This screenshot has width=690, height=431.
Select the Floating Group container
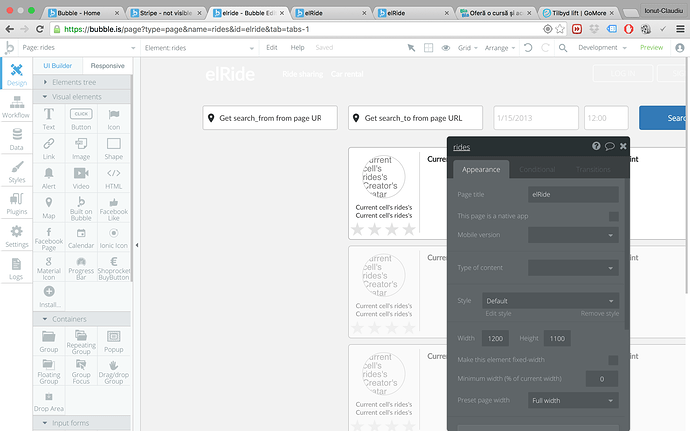click(49, 371)
